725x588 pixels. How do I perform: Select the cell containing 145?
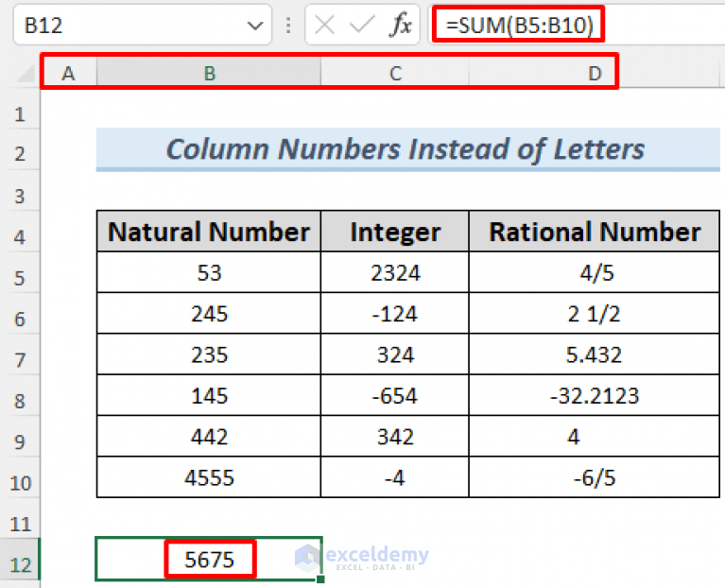tap(209, 395)
